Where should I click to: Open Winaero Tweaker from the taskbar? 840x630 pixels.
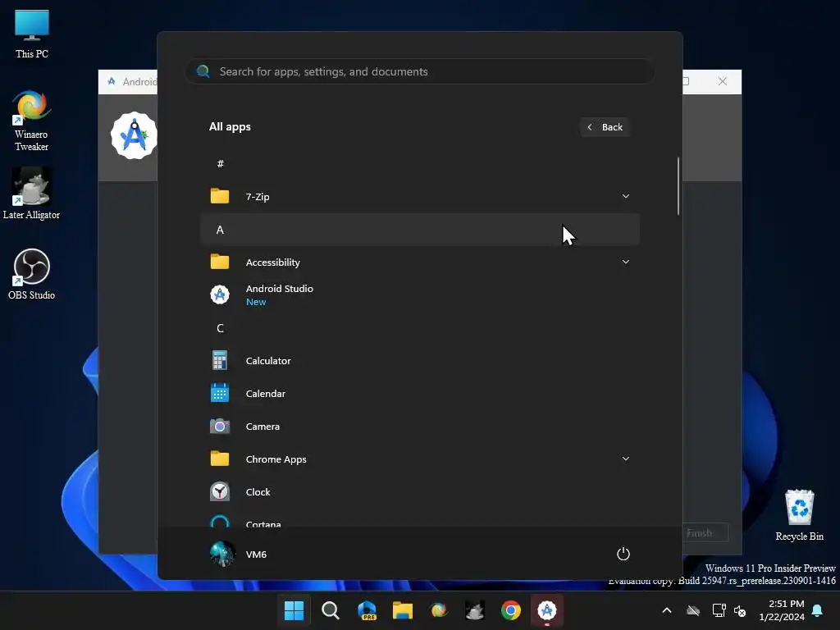(x=438, y=610)
